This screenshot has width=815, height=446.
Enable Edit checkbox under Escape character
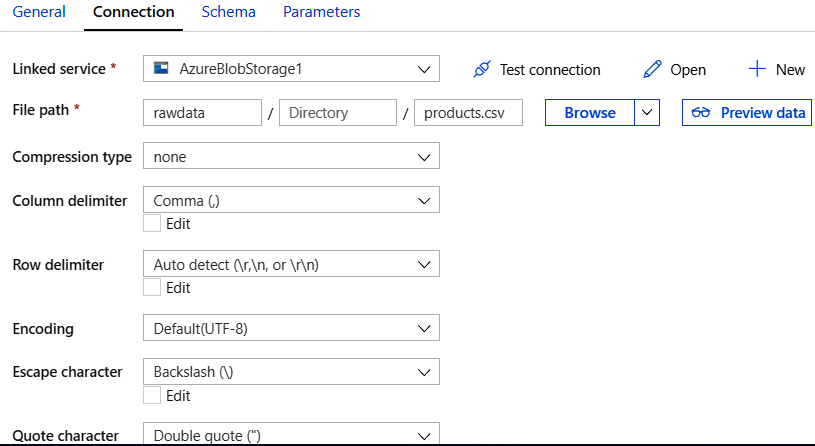tap(152, 395)
